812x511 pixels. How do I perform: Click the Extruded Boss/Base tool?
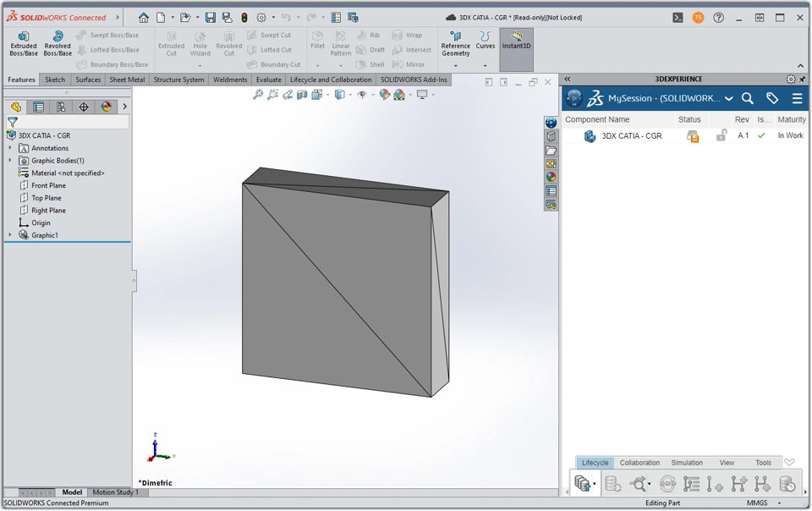(24, 43)
